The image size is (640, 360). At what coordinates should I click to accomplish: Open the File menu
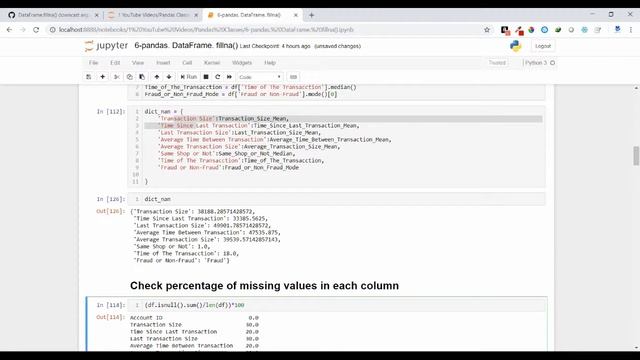coord(93,63)
